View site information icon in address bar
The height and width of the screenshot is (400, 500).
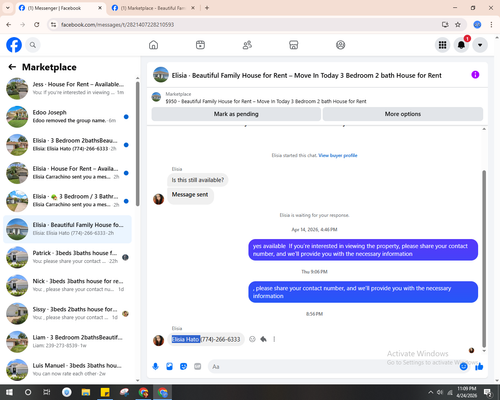53,24
